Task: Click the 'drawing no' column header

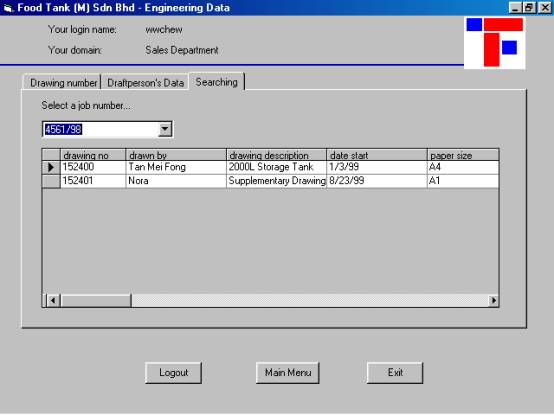Action: tap(93, 155)
